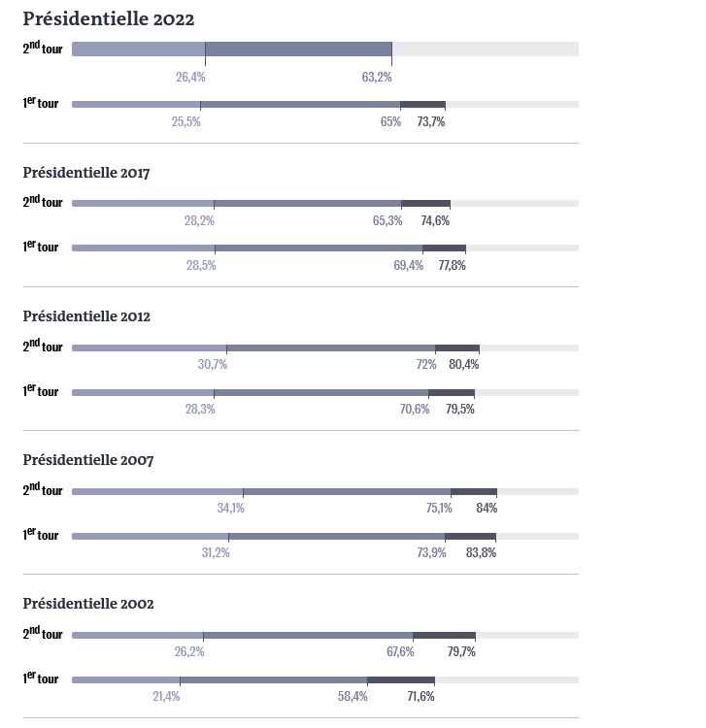Click the 73,7% turnout label
Screen dimensions: 706x728
click(430, 122)
